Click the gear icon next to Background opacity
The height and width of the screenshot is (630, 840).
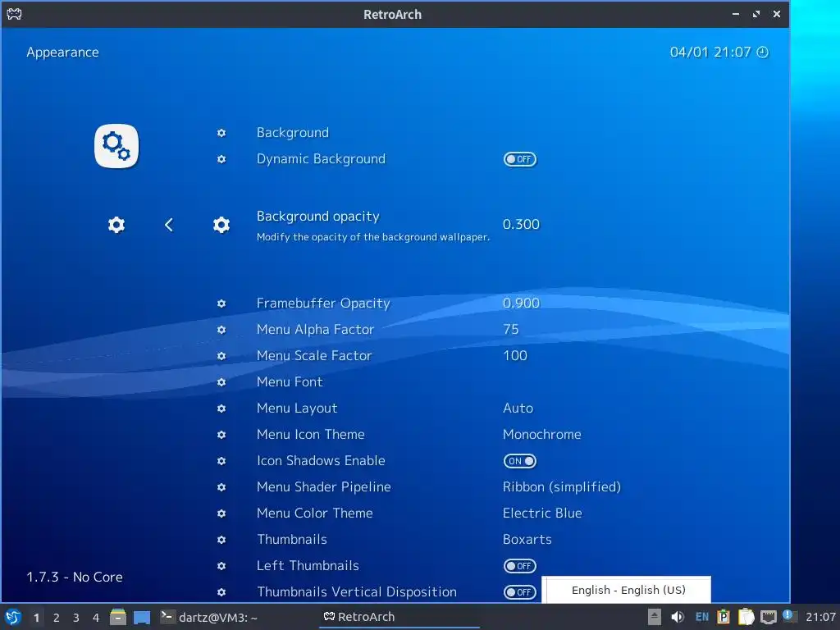tap(221, 225)
